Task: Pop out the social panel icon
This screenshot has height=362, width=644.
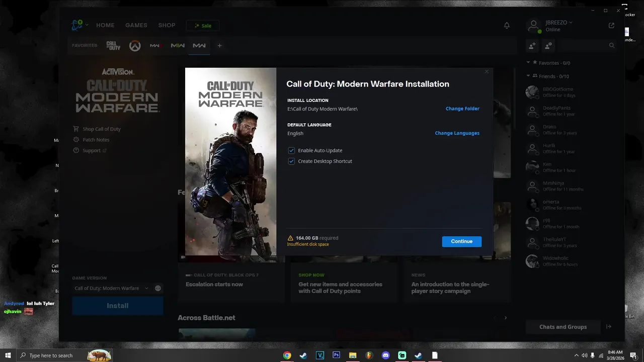Action: [x=611, y=25]
